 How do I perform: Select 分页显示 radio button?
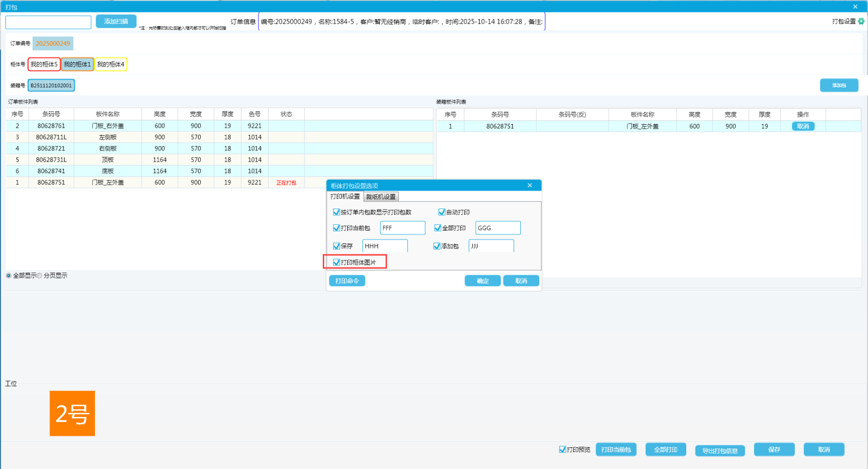[x=40, y=276]
